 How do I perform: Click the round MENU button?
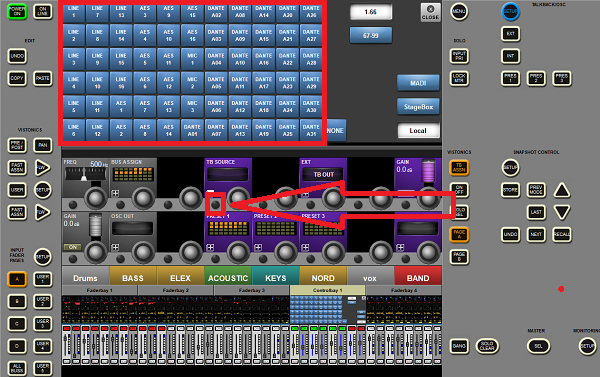459,11
